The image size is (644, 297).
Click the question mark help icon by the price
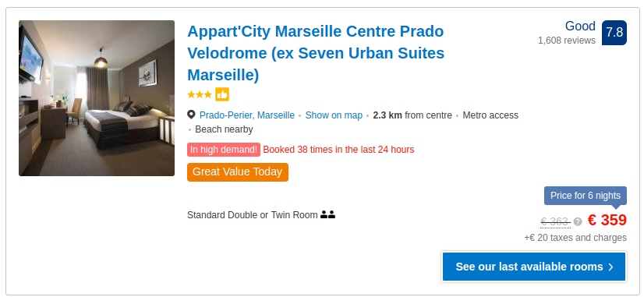click(x=578, y=222)
